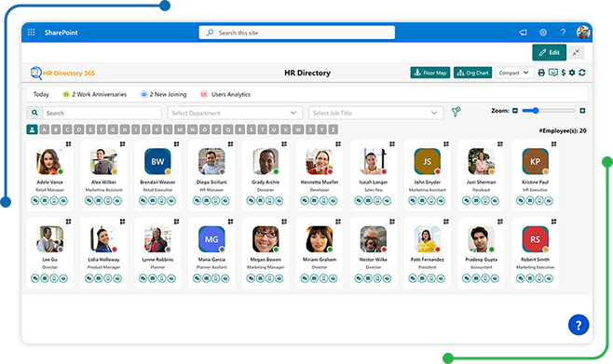613x364 pixels.
Task: Refresh the directory with the sync icon
Action: [x=582, y=73]
